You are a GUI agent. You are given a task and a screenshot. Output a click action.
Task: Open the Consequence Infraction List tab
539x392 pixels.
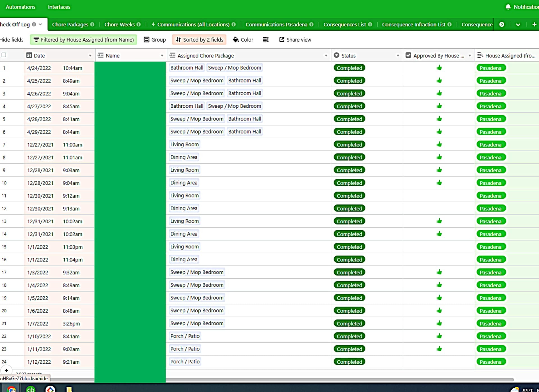coord(414,24)
